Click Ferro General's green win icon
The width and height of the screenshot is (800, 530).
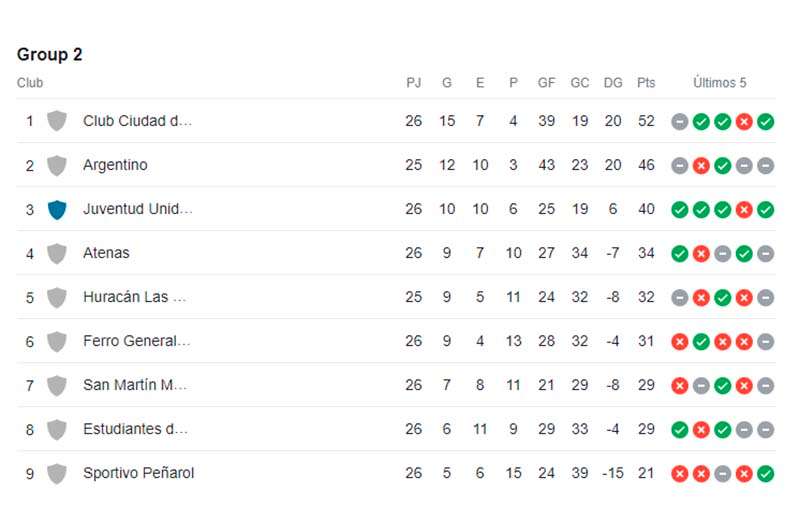pyautogui.click(x=701, y=342)
